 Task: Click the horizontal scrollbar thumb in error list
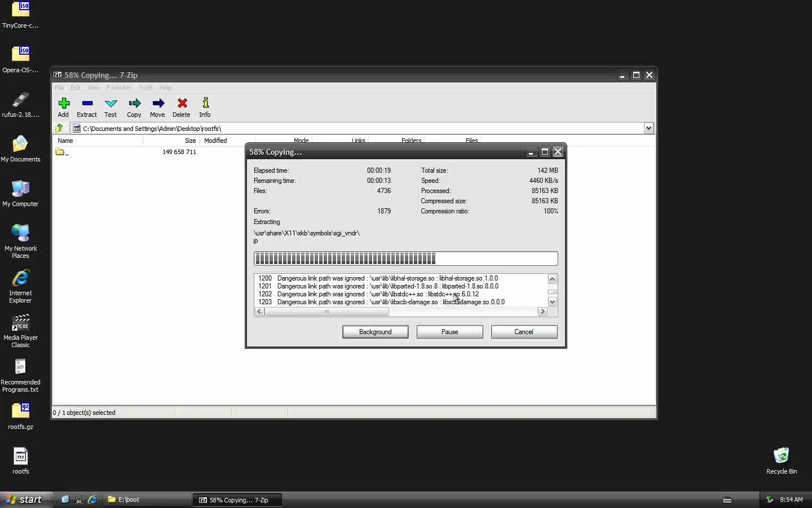coord(326,312)
